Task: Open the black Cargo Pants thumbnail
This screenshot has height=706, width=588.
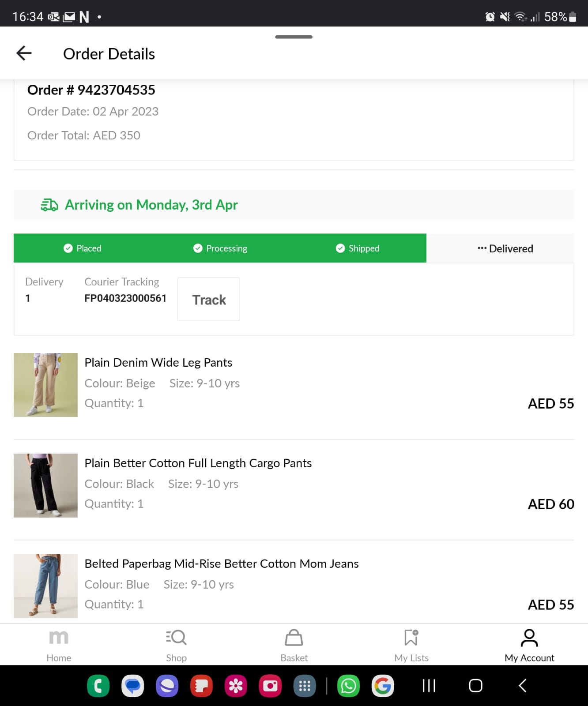Action: click(x=45, y=485)
